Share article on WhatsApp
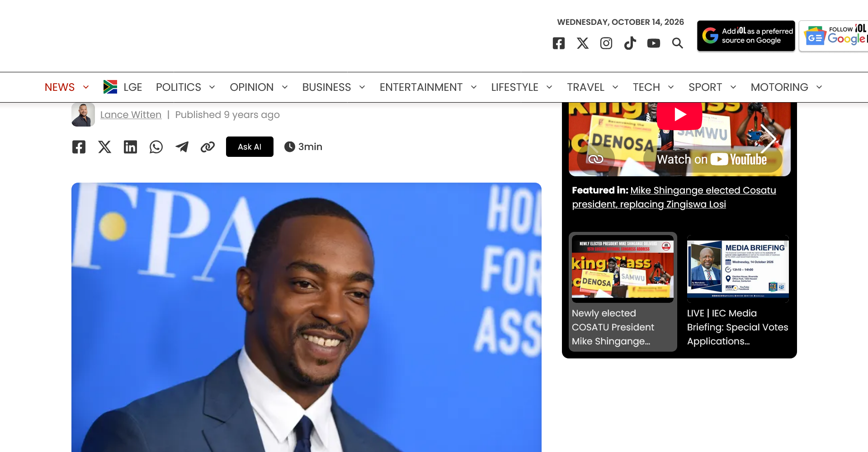The width and height of the screenshot is (868, 452). coord(156,147)
